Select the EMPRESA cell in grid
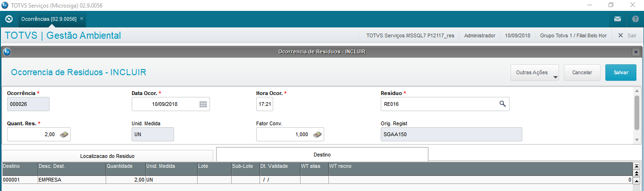This screenshot has height=191, width=644. 72,180
